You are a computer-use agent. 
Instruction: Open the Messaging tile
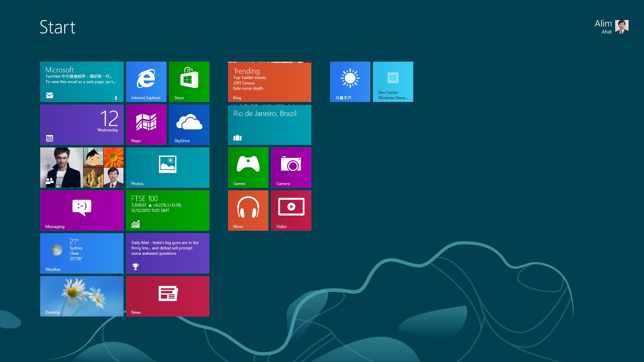[x=82, y=210]
